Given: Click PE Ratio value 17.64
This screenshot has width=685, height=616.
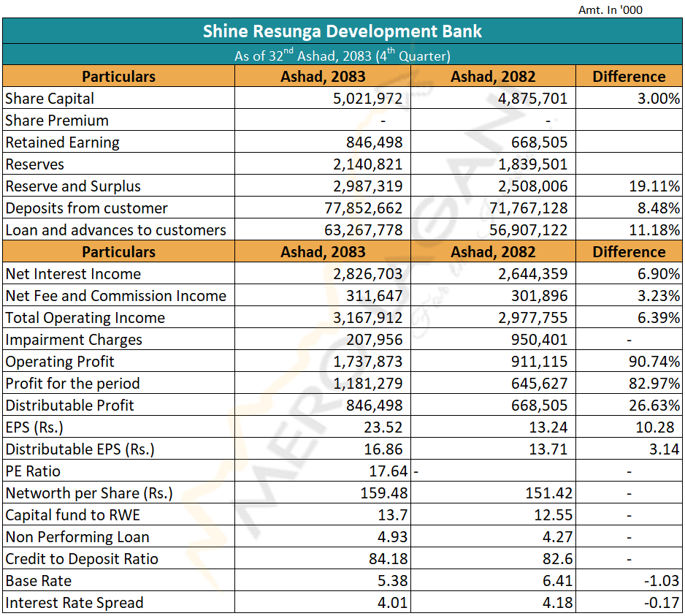Looking at the screenshot, I should coord(388,471).
